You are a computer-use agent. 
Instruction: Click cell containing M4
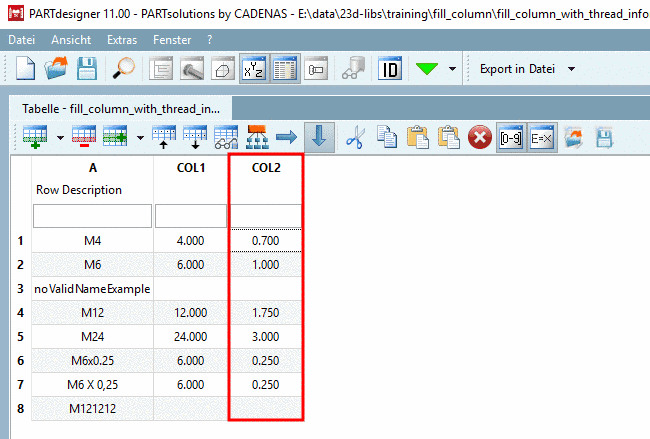92,241
